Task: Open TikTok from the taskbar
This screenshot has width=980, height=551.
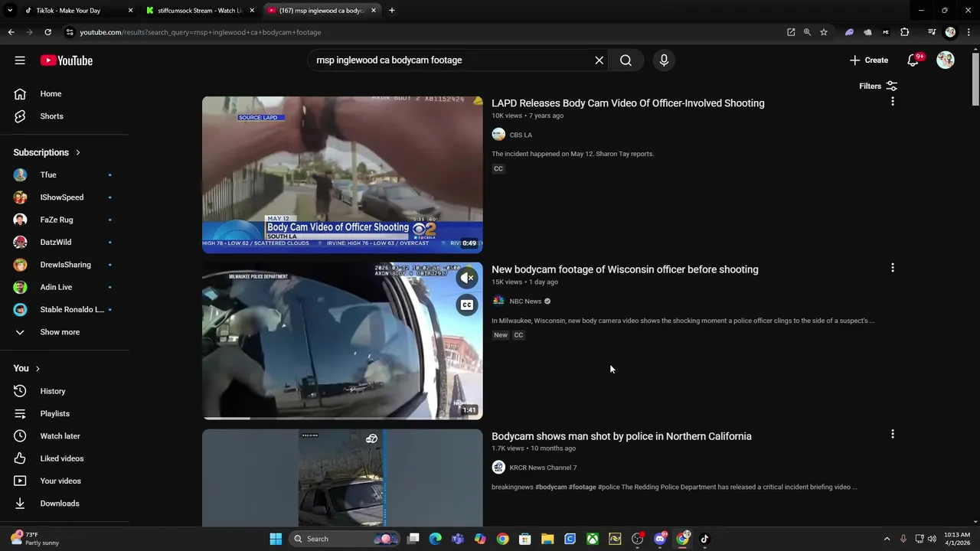Action: (x=704, y=539)
